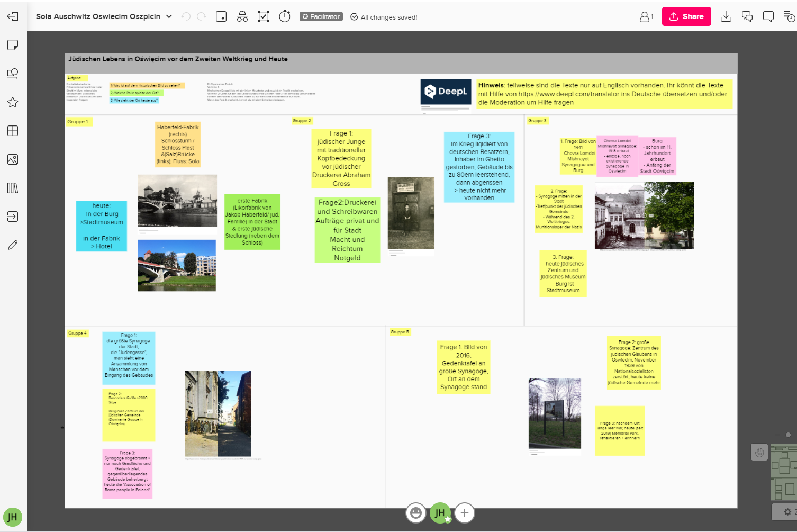Screen dimensions: 797x532
Task: Open the comments panel
Action: [x=768, y=16]
